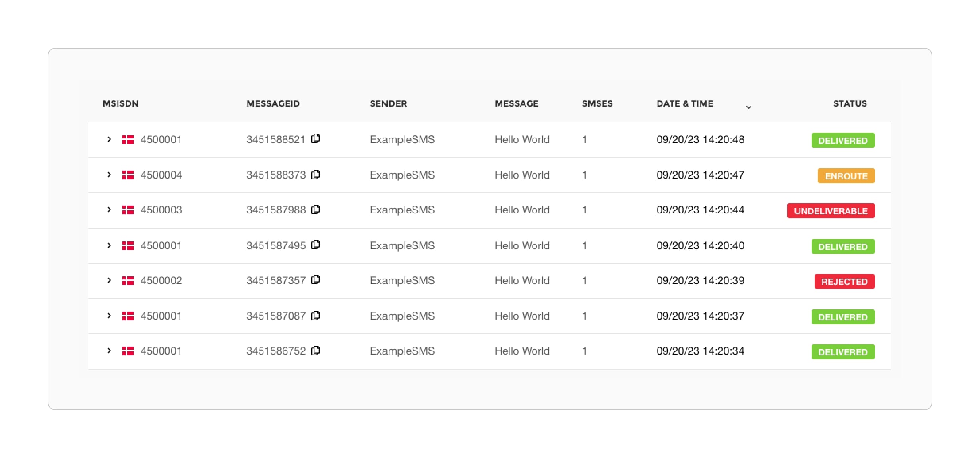Copy message ID 3451588373 using copy icon
Image resolution: width=980 pixels, height=458 pixels.
(316, 175)
